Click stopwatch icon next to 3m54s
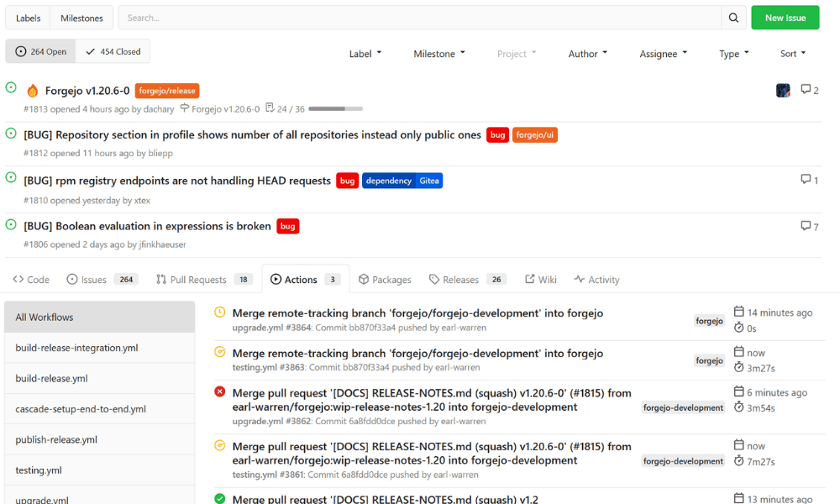 tap(738, 407)
